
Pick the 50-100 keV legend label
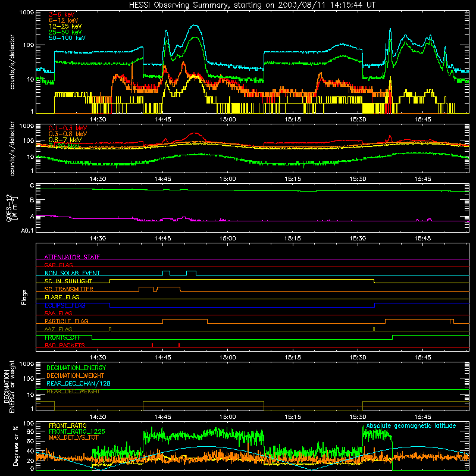[67, 38]
